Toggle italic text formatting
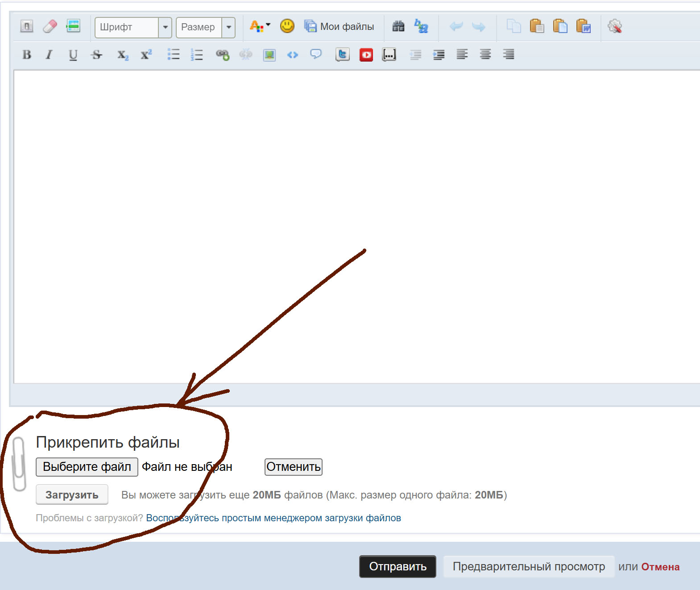The image size is (700, 590). pyautogui.click(x=49, y=55)
